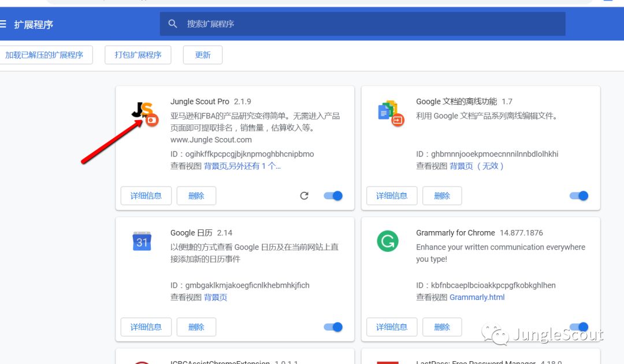This screenshot has height=364, width=624.
Task: Open 详细信息 for Jungle Scout Pro
Action: pyautogui.click(x=146, y=196)
